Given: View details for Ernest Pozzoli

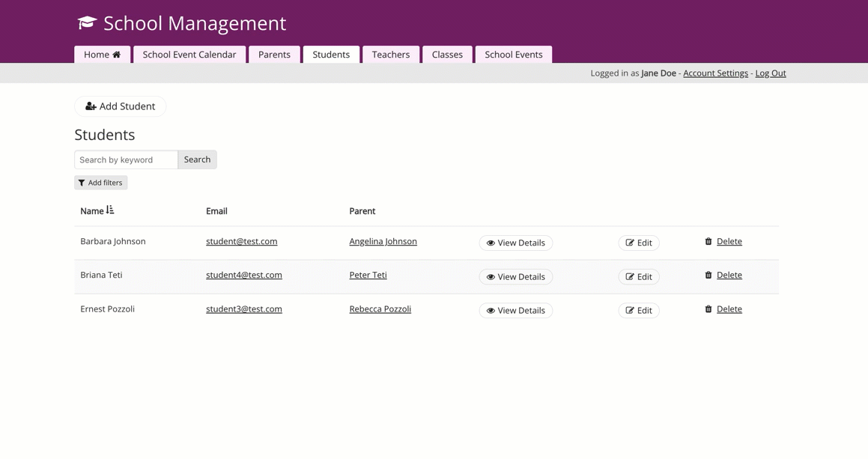Looking at the screenshot, I should 515,310.
